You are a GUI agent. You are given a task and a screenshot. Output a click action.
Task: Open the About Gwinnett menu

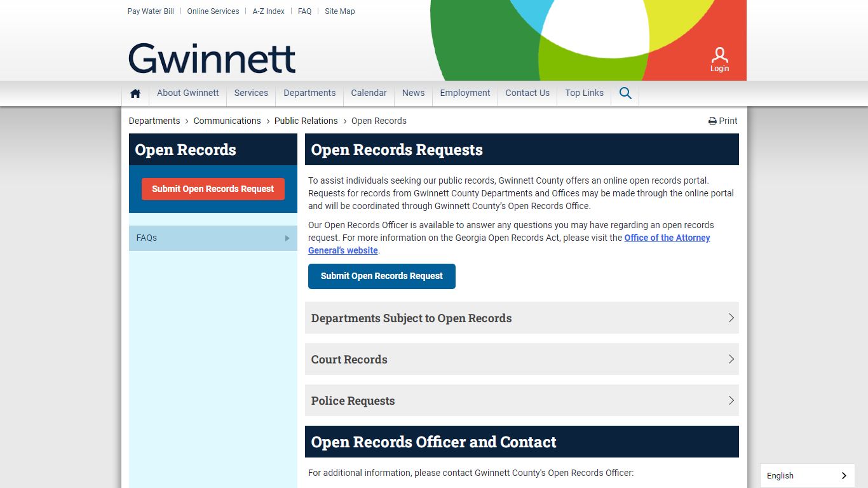pos(188,93)
